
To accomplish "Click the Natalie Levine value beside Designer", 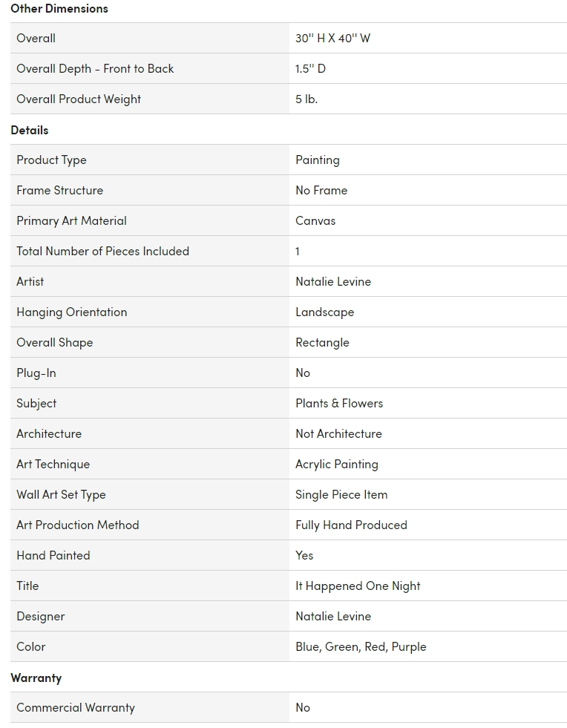I will tap(333, 617).
